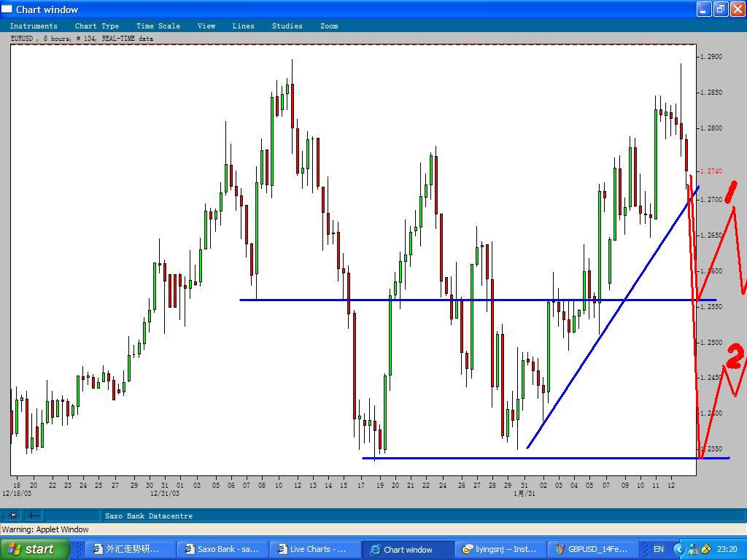Click the 12/18/03 date label on the time axis
Viewport: 747px width, 560px height.
pyautogui.click(x=17, y=494)
